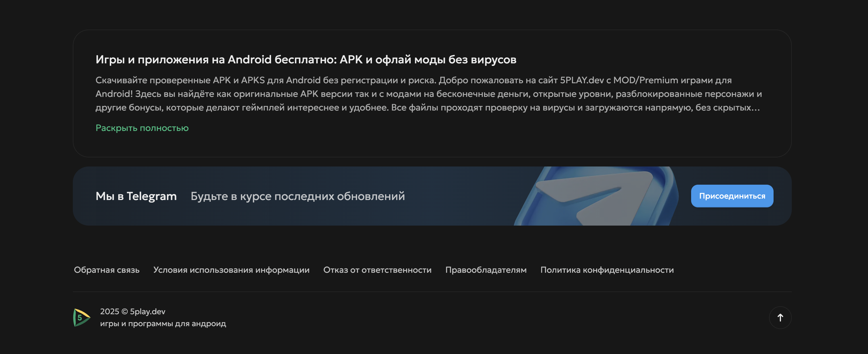This screenshot has width=868, height=354.
Task: Click the 5play.dev logo icon in footer
Action: pos(82,317)
